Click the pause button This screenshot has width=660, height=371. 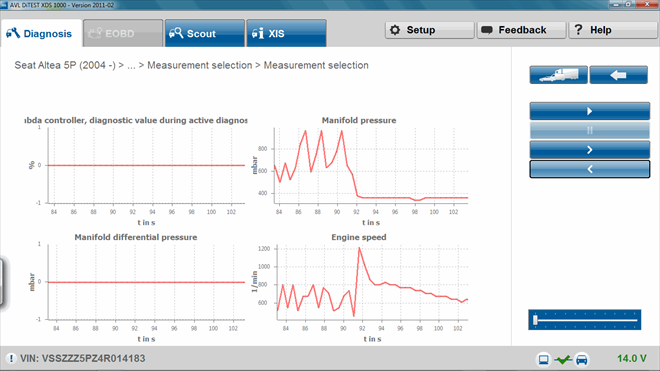tap(589, 131)
